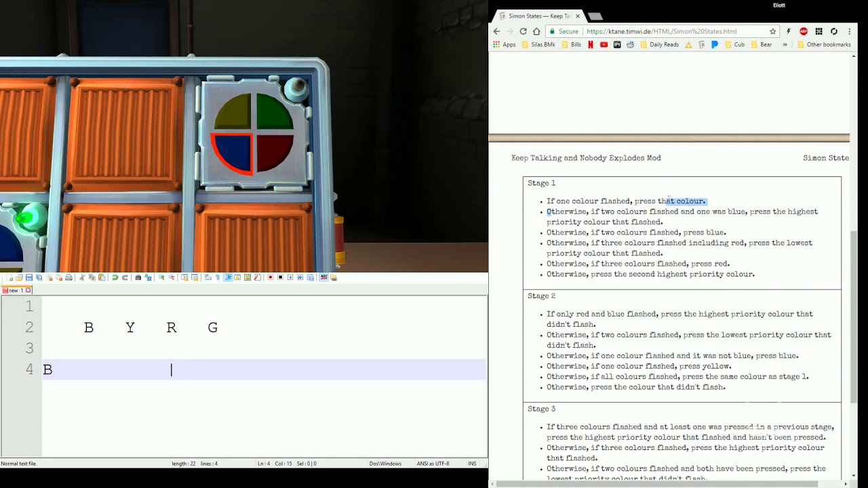Paste clipboard via Notepad++ toolbar icon

[x=102, y=277]
